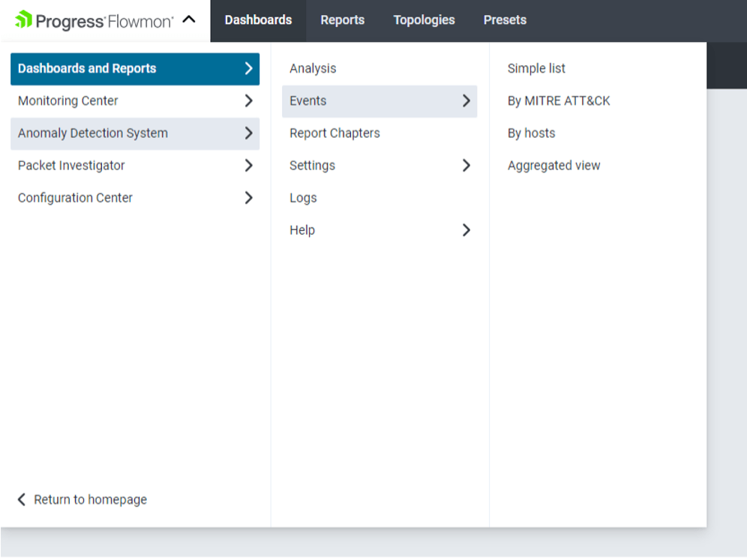The image size is (747, 560).
Task: Collapse the menu with the caret icon
Action: 189,20
